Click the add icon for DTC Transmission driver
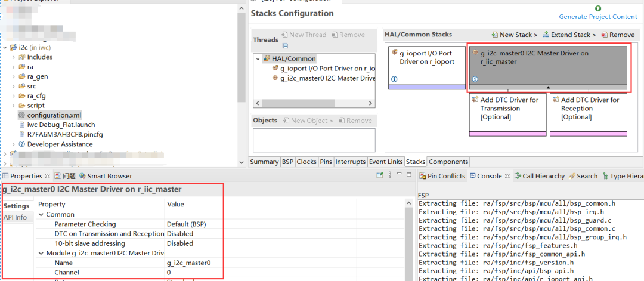Image resolution: width=644 pixels, height=281 pixels. [475, 100]
